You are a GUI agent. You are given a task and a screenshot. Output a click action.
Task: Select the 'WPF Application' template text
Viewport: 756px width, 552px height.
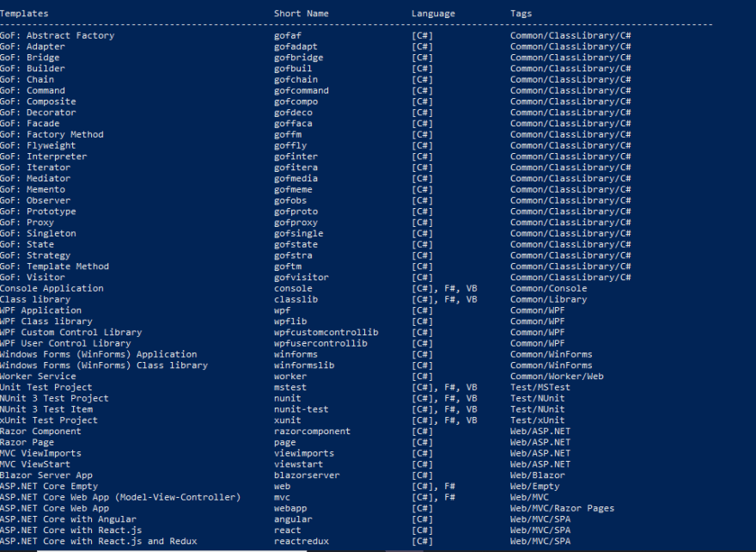pyautogui.click(x=41, y=310)
